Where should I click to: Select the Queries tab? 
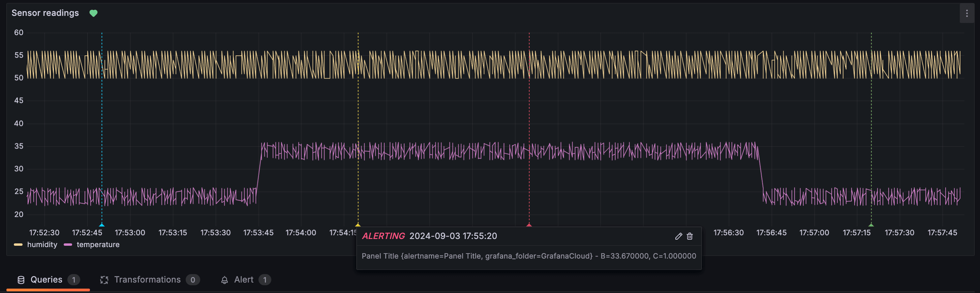click(46, 279)
